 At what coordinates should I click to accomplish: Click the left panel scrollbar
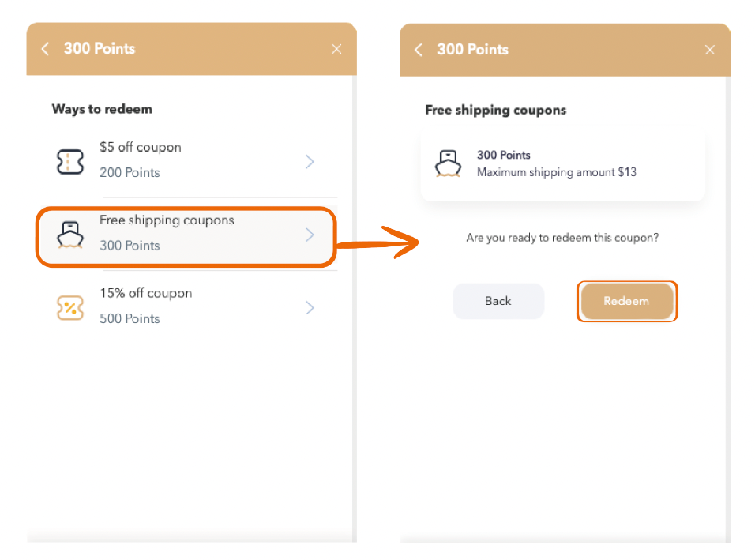tap(355, 308)
